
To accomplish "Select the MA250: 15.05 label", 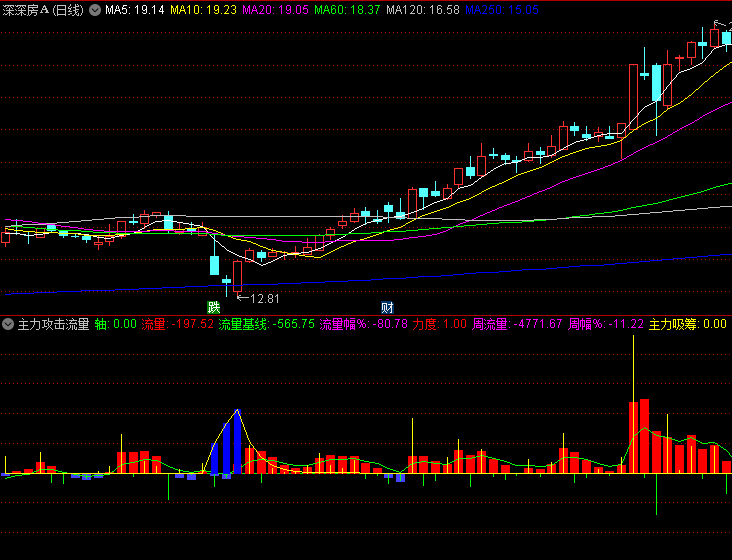I will [502, 10].
